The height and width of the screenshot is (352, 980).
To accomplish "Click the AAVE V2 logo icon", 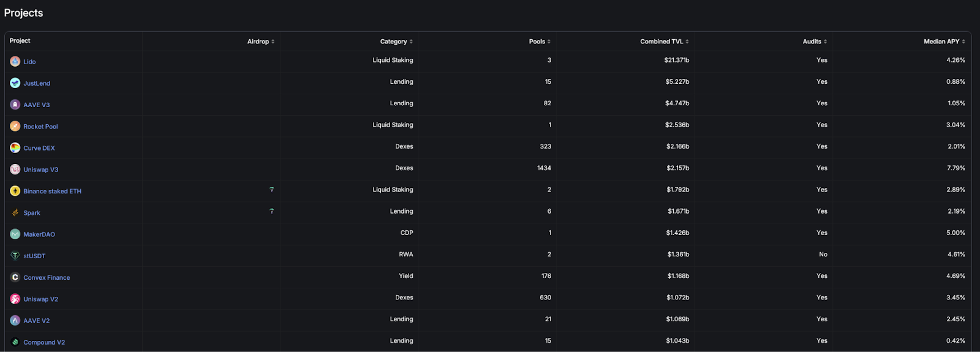I will click(x=15, y=320).
